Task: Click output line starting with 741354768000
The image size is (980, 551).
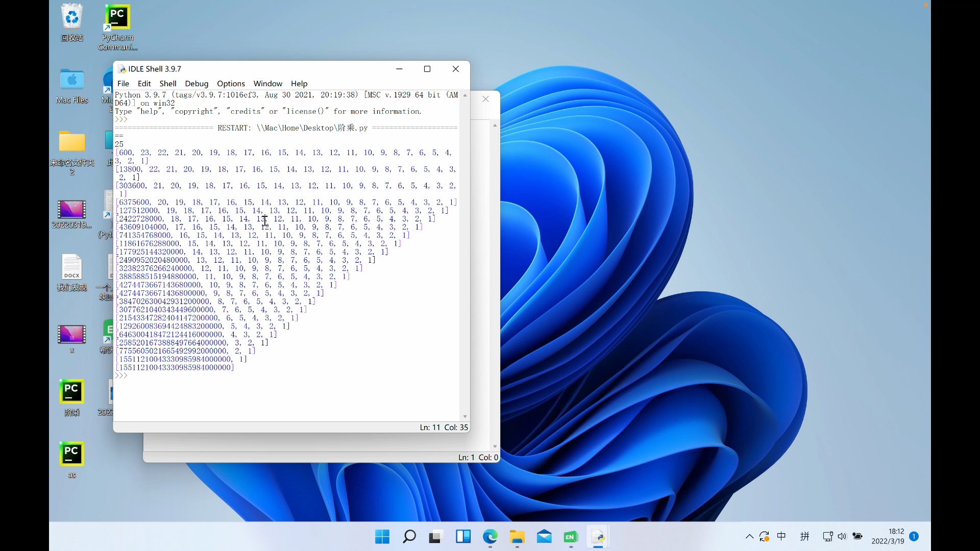Action: point(263,235)
